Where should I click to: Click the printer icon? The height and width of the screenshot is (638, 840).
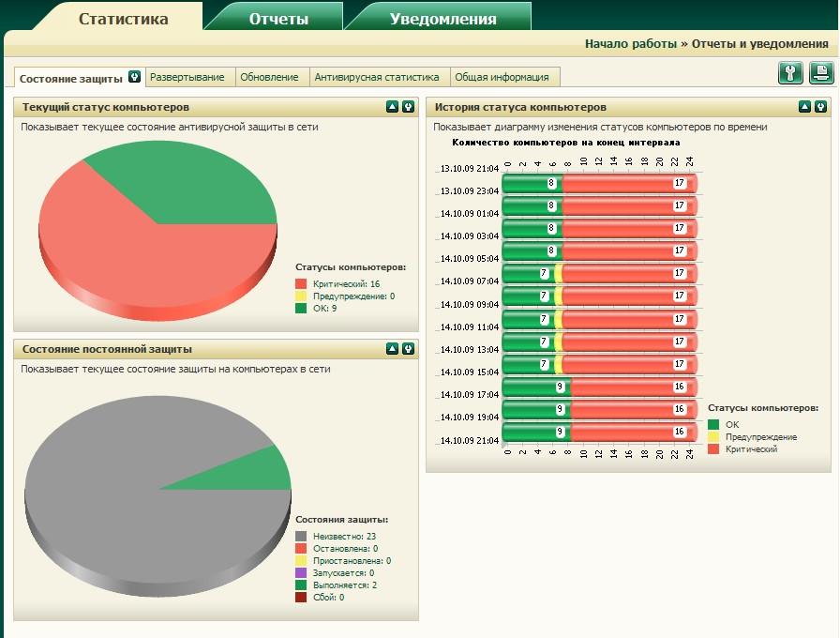(820, 73)
